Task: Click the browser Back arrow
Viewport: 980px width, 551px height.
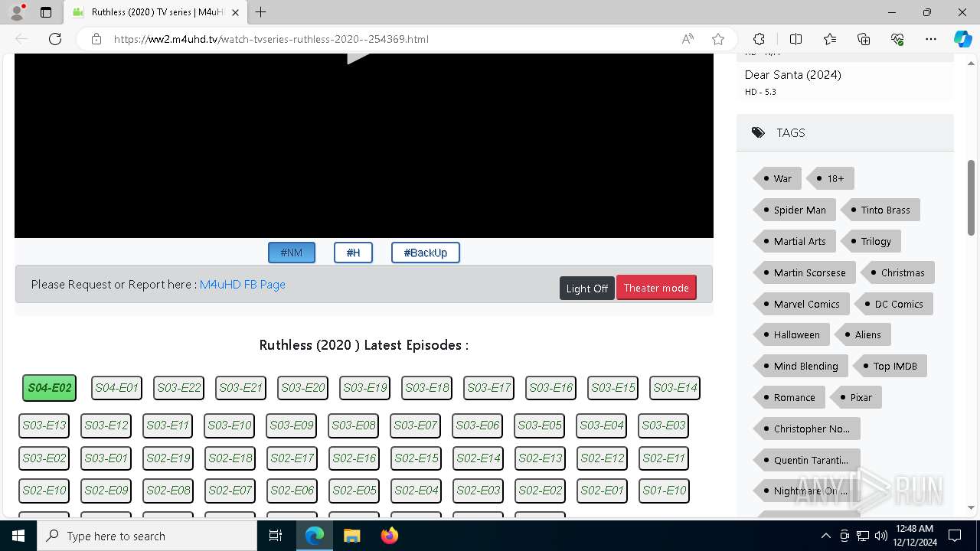Action: [x=21, y=39]
